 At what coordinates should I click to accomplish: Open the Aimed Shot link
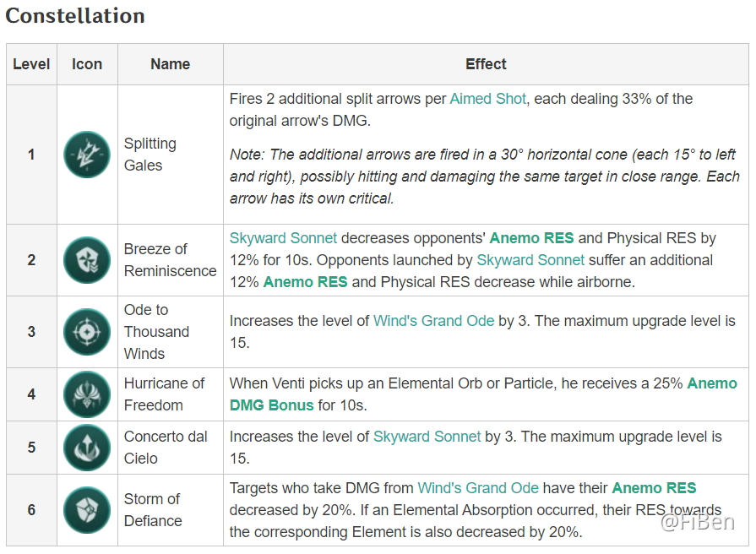[487, 99]
